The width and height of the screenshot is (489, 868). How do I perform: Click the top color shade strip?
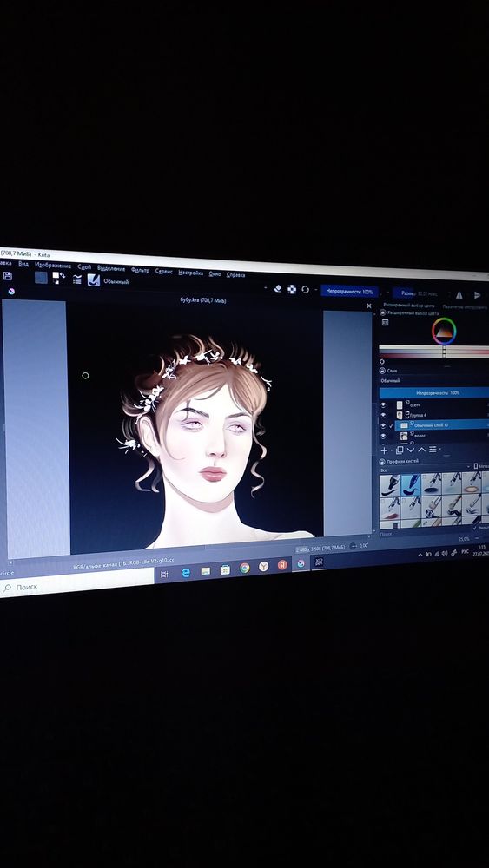(x=433, y=348)
